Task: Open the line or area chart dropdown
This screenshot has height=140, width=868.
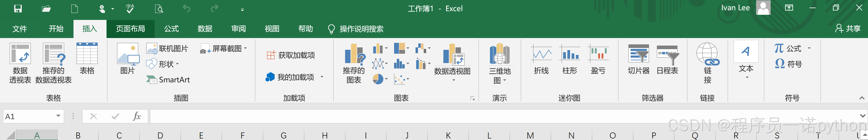Action: pos(380,64)
